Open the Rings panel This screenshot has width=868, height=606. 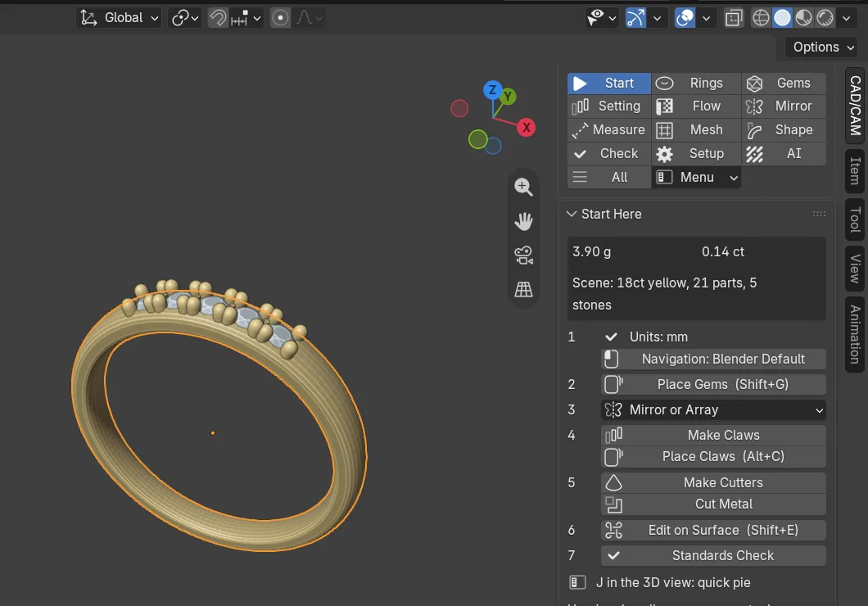(x=696, y=83)
